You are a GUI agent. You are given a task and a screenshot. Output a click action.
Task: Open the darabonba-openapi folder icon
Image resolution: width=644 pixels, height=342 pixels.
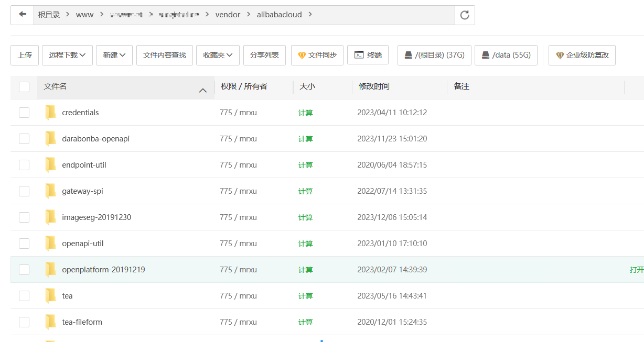(x=50, y=138)
